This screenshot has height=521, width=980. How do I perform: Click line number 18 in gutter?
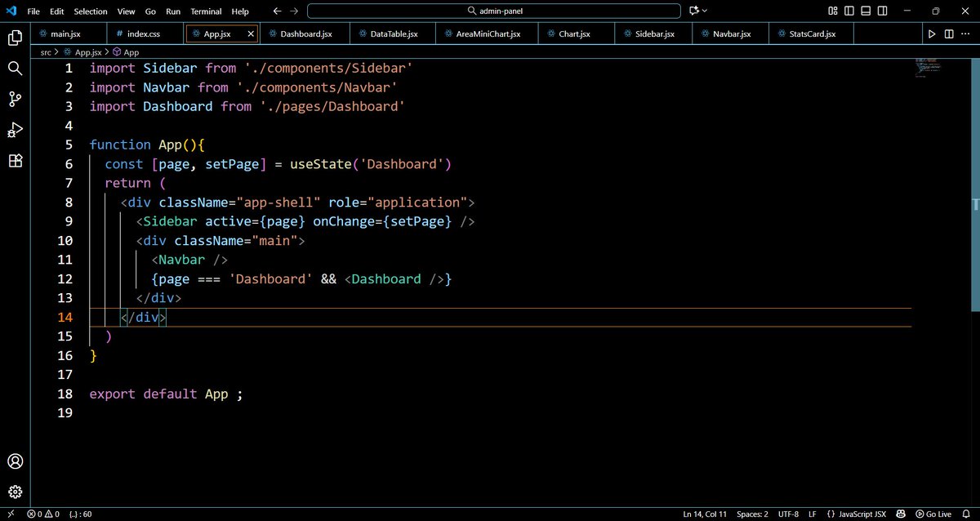66,394
